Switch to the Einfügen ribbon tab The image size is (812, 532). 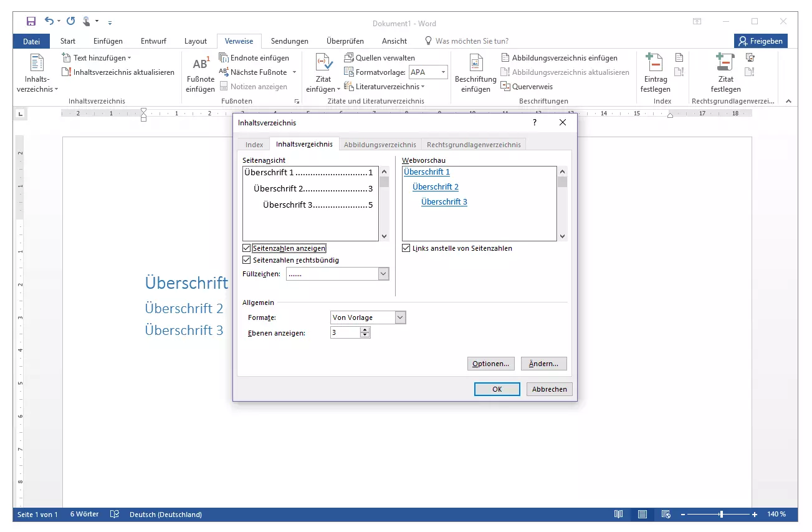[x=108, y=41]
